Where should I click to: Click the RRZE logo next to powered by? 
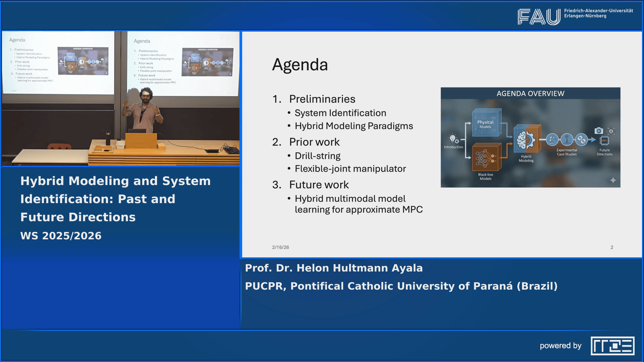612,346
